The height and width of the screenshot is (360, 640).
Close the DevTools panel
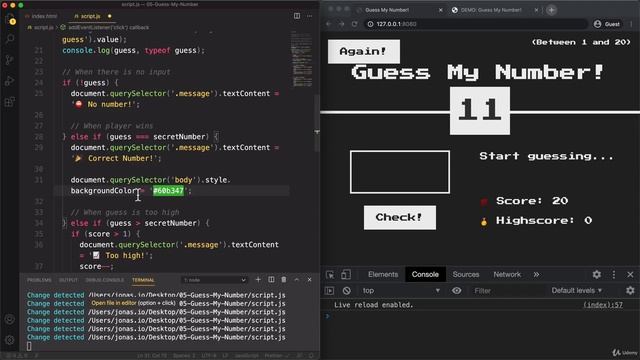pos(630,275)
